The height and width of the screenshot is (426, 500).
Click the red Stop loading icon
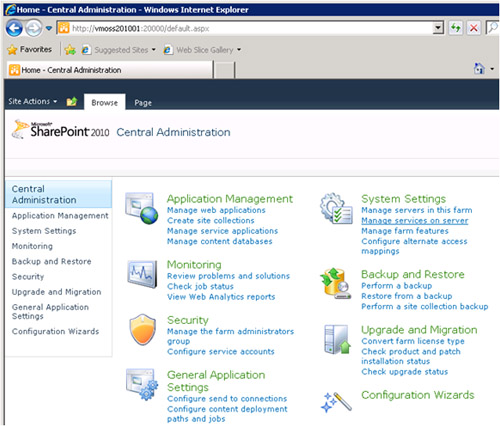pyautogui.click(x=473, y=28)
